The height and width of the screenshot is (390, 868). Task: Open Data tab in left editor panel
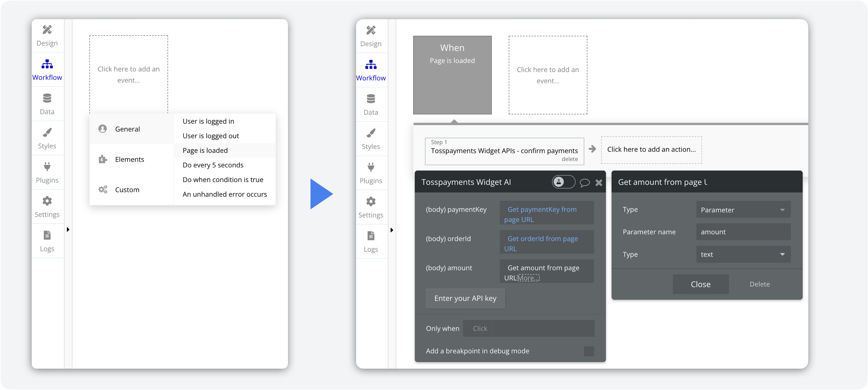[x=47, y=104]
